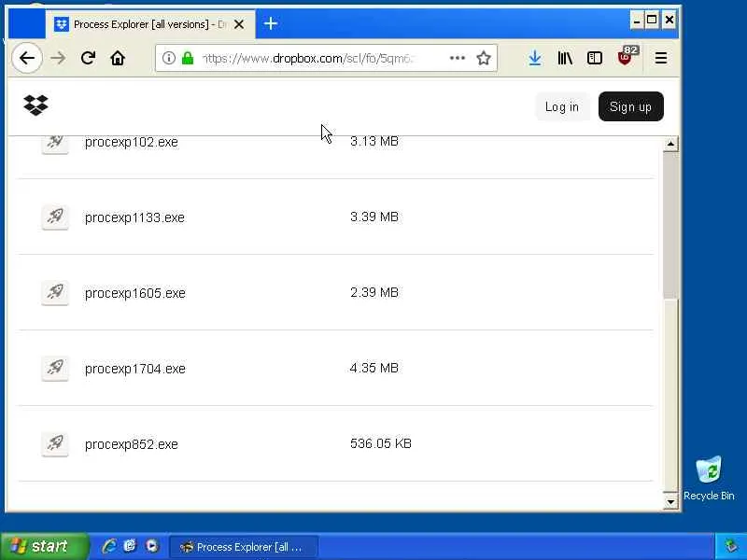The width and height of the screenshot is (747, 560).
Task: Click the Process Explorer taskbar button
Action: 244,547
